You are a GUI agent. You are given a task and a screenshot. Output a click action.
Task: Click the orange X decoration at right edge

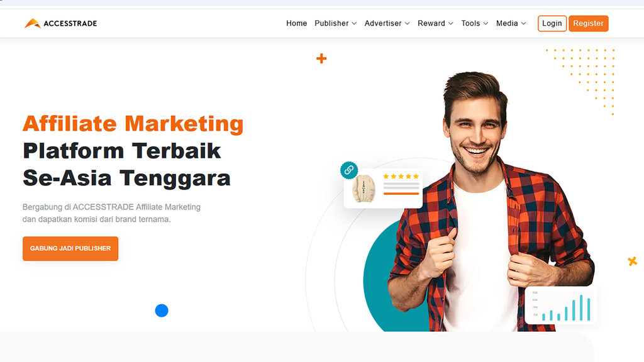[x=633, y=261]
